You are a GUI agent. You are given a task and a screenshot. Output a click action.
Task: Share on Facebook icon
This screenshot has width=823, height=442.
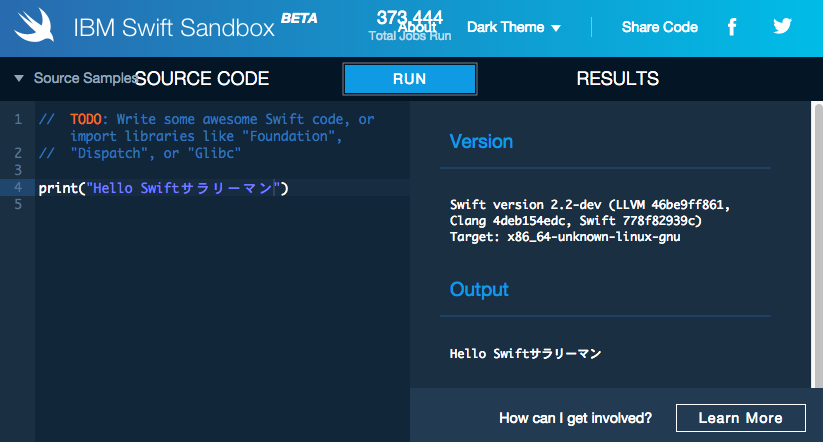(732, 26)
